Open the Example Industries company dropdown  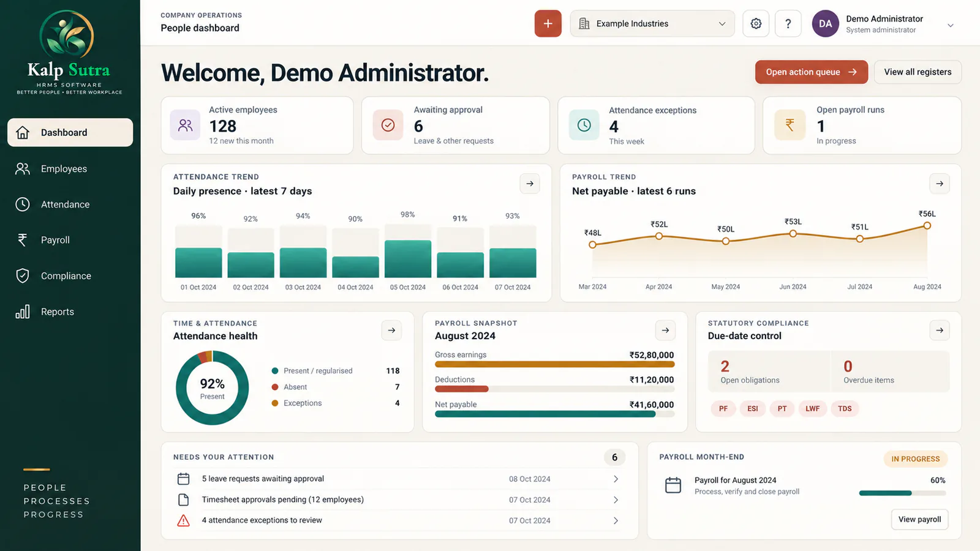(x=652, y=24)
